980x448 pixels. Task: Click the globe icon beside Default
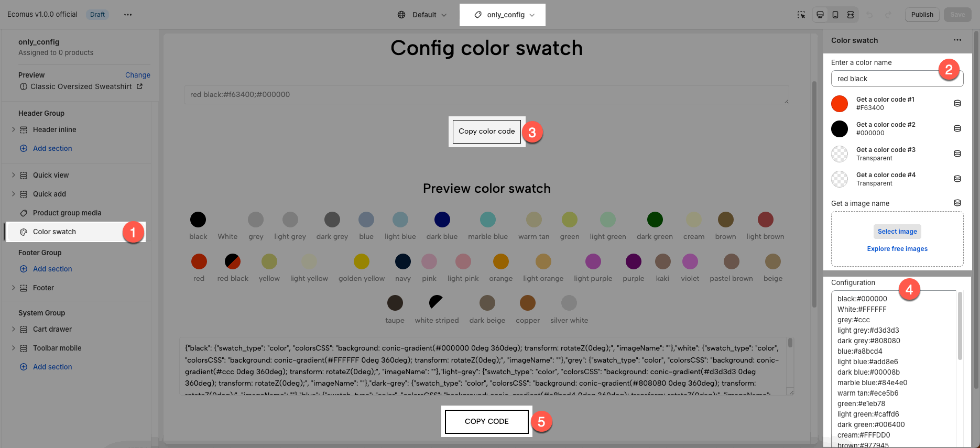click(x=401, y=15)
